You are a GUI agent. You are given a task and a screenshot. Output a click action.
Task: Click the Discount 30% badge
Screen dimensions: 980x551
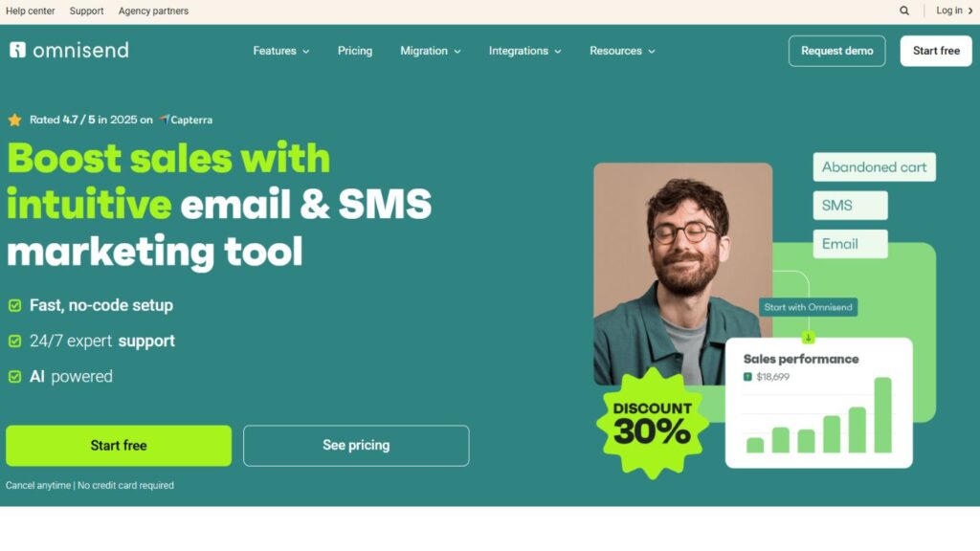(653, 424)
